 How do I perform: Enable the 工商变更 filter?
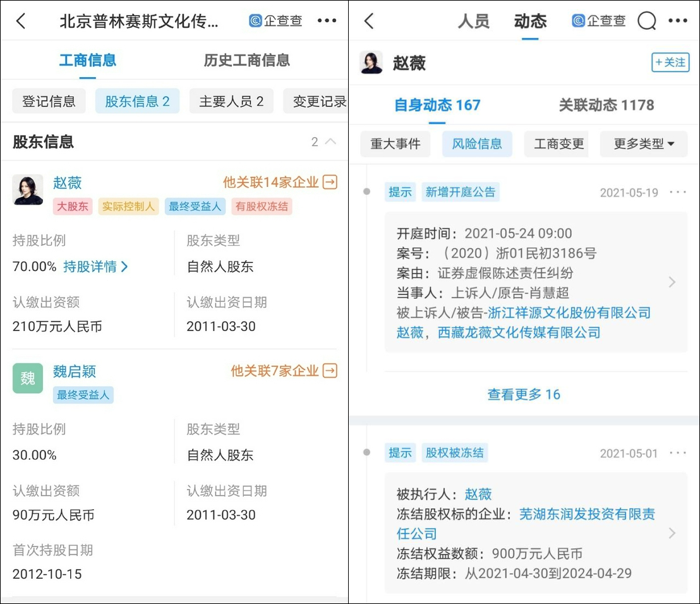click(557, 143)
